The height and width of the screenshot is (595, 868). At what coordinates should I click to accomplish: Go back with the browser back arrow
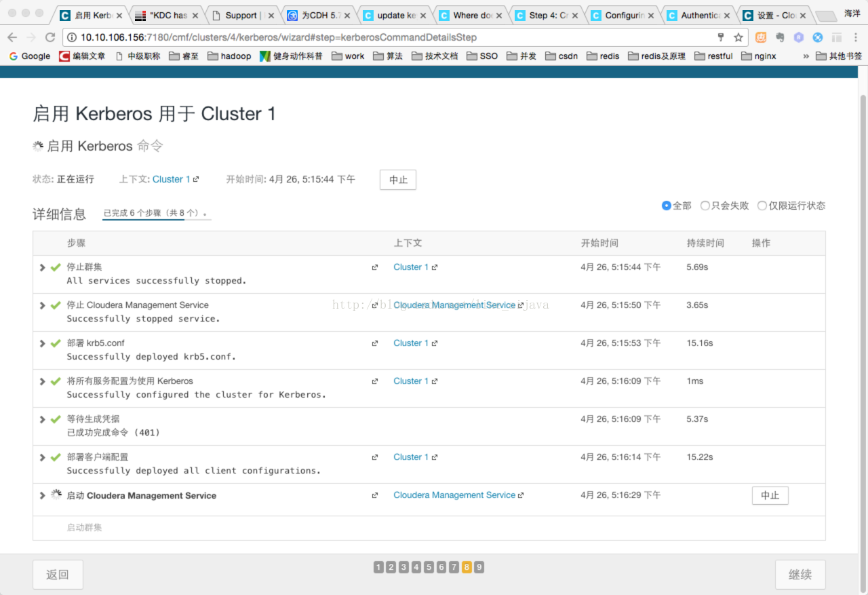pos(12,37)
